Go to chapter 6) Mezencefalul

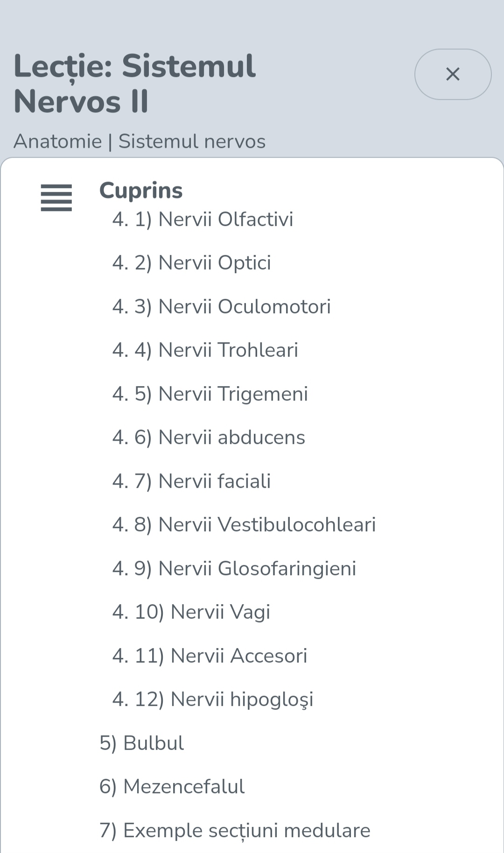(172, 787)
